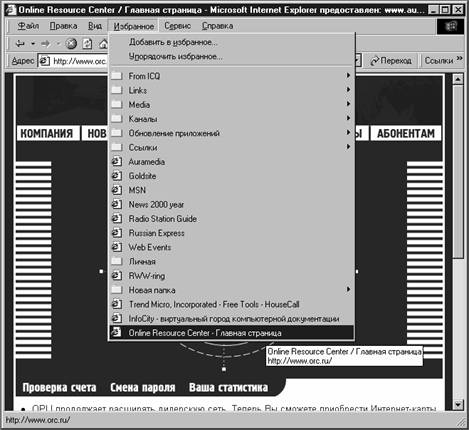Click the Windows logo throbber icon

pyautogui.click(x=450, y=26)
